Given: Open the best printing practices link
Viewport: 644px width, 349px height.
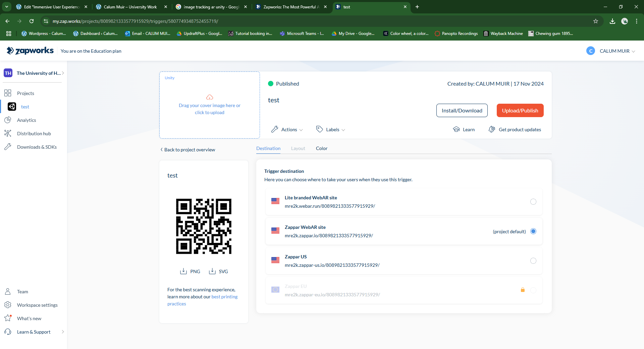Looking at the screenshot, I should (224, 297).
